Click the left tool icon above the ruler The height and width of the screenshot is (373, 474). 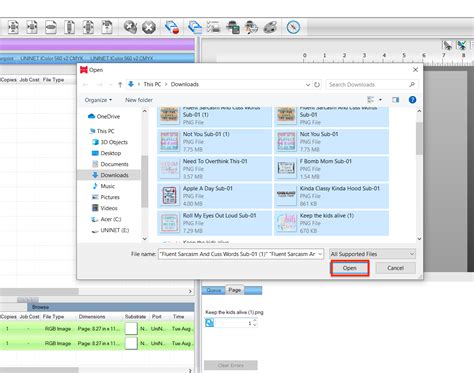click(x=448, y=45)
